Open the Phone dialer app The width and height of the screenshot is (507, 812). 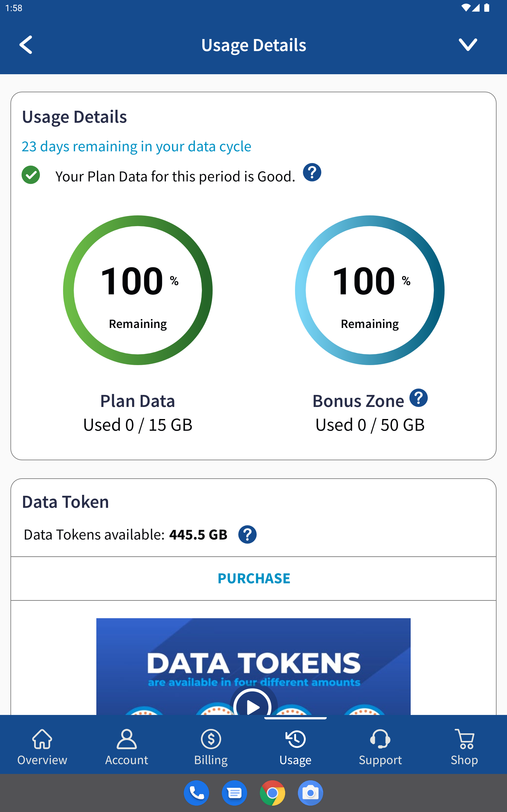tap(196, 793)
